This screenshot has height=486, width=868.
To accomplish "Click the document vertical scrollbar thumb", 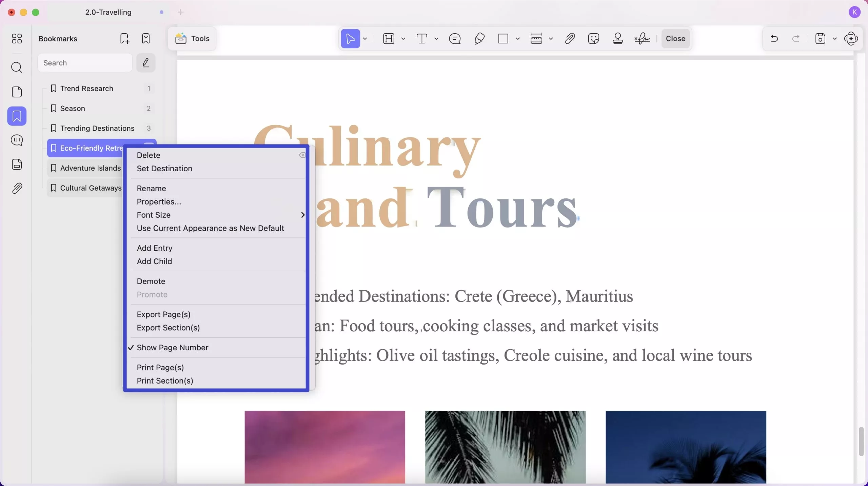I will coord(861,442).
